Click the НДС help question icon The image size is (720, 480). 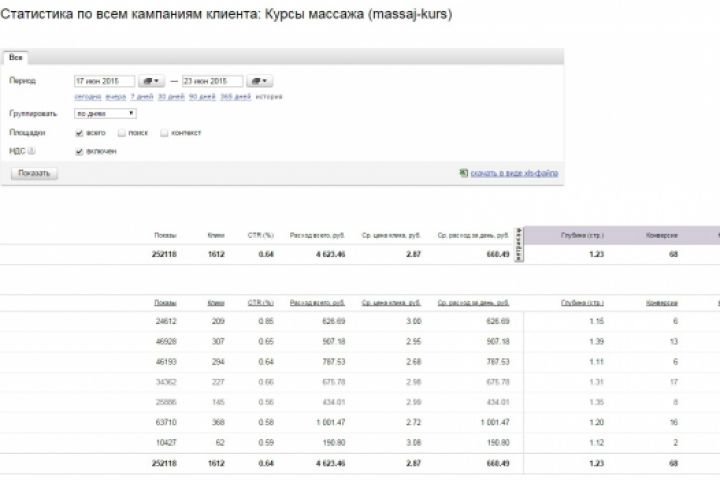(x=31, y=151)
